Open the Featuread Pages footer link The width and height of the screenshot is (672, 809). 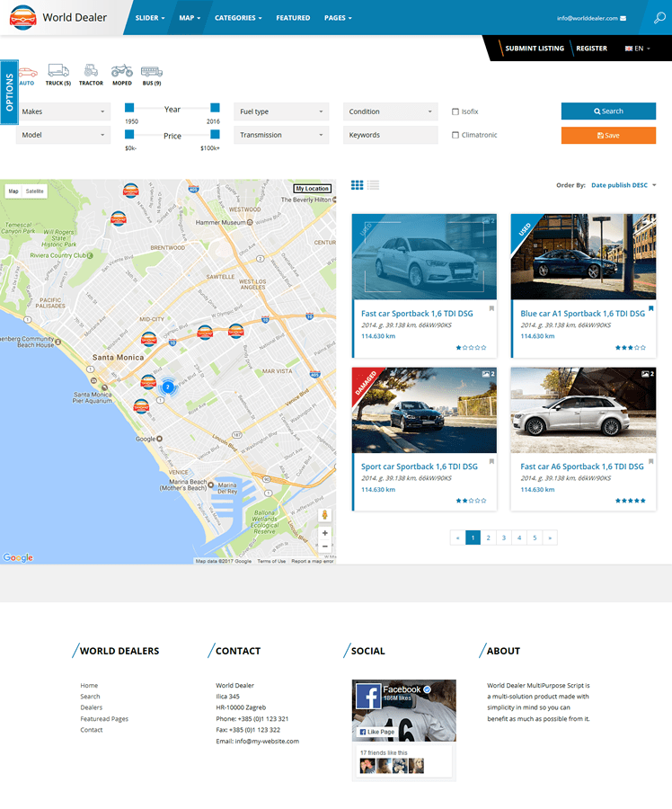coord(104,719)
